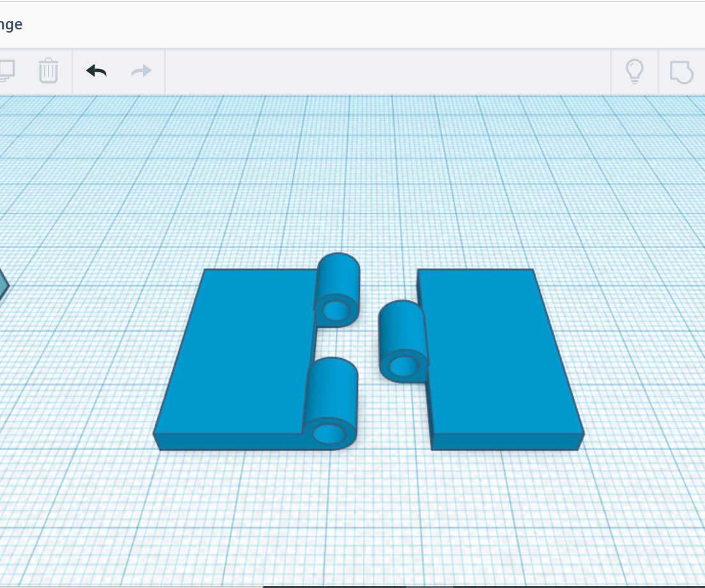Click the grayed-out Redo arrow
This screenshot has width=705, height=588.
click(x=140, y=71)
